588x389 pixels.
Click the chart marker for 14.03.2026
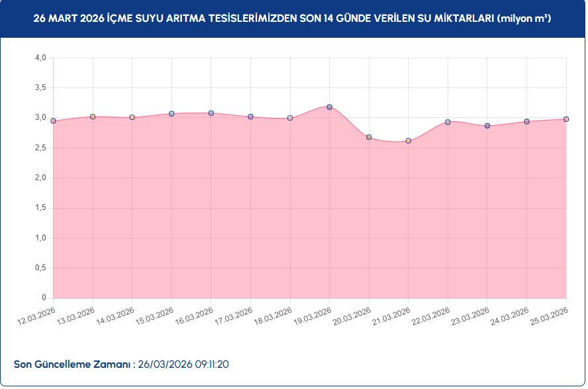[132, 117]
